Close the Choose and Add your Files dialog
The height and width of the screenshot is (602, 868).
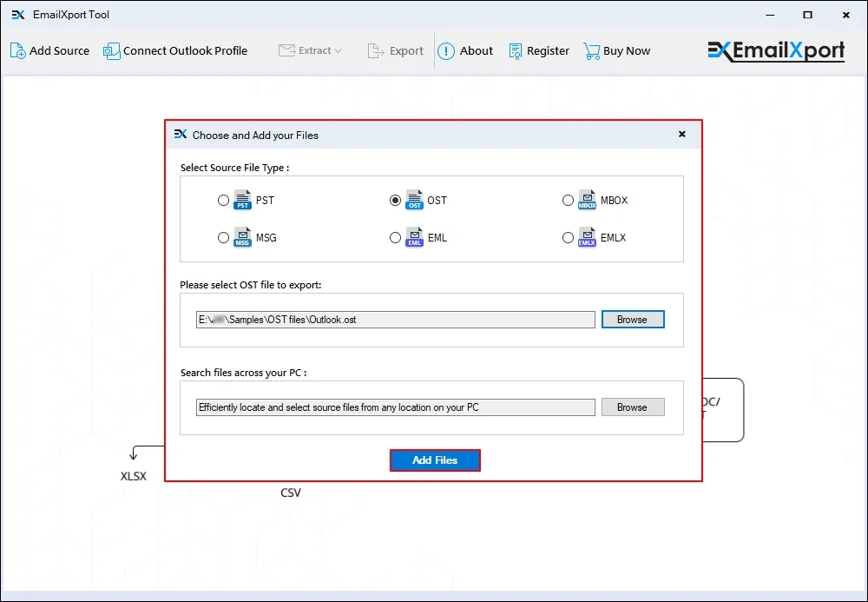tap(682, 135)
